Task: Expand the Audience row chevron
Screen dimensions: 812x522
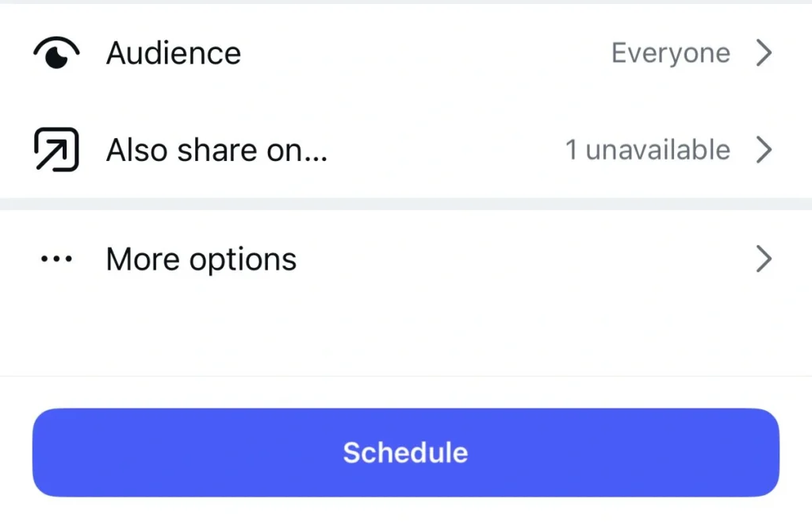Action: pos(764,52)
